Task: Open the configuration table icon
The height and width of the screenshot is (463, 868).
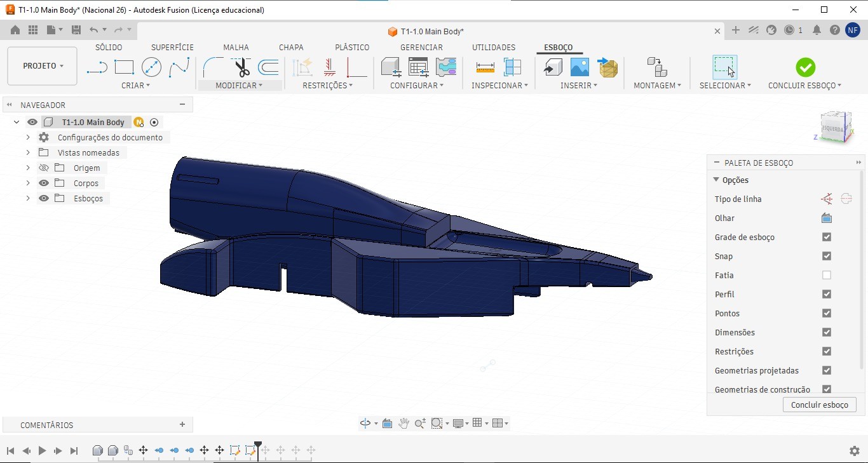Action: tap(418, 67)
